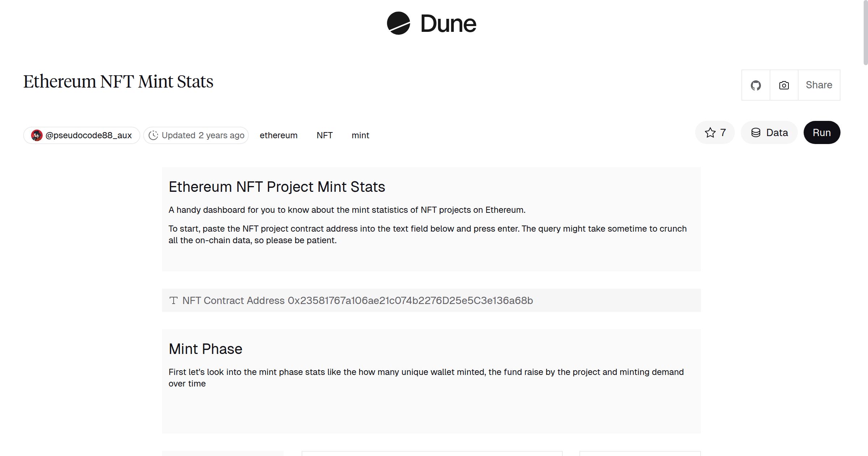
Task: Click the star icon next to the count
Action: (710, 132)
